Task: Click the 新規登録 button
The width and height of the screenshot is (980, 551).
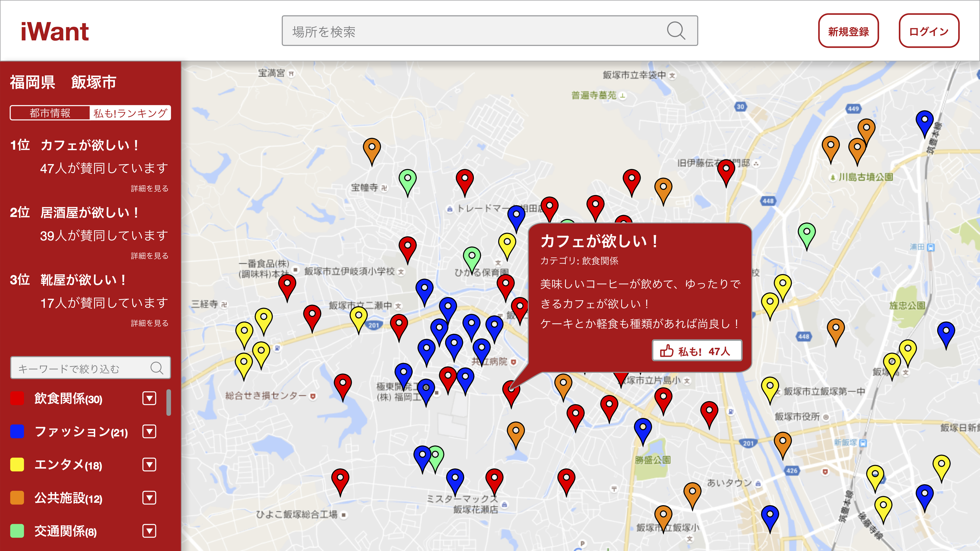Action: (x=848, y=31)
